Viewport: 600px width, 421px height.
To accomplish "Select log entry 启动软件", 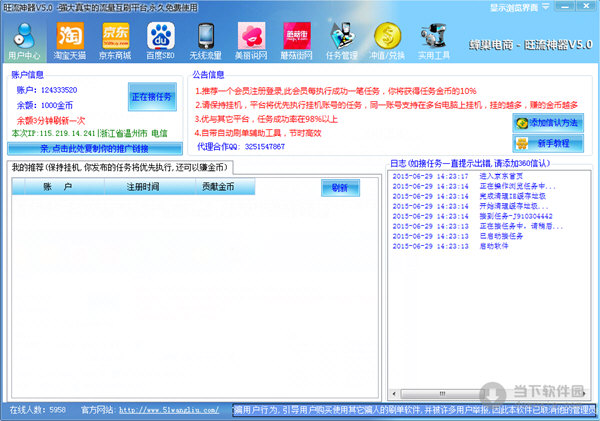I will pos(450,246).
